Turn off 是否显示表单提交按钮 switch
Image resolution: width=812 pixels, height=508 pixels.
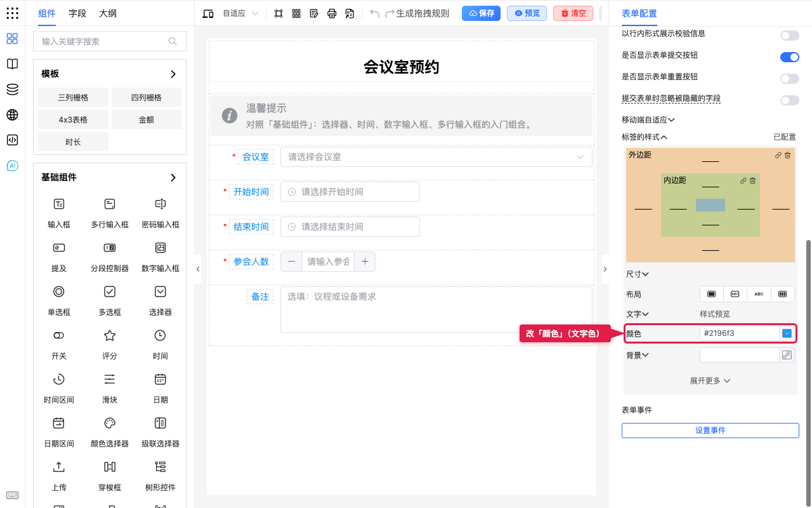(x=790, y=57)
